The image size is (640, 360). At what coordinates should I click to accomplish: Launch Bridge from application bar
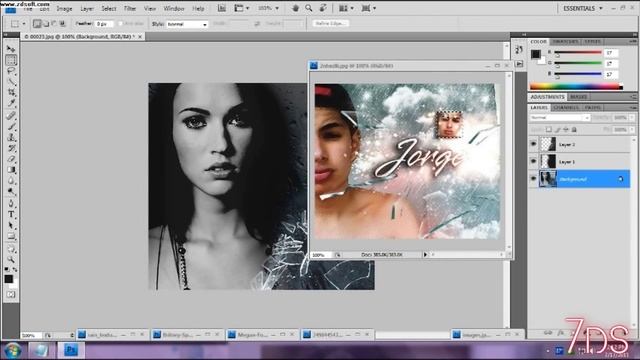click(222, 8)
